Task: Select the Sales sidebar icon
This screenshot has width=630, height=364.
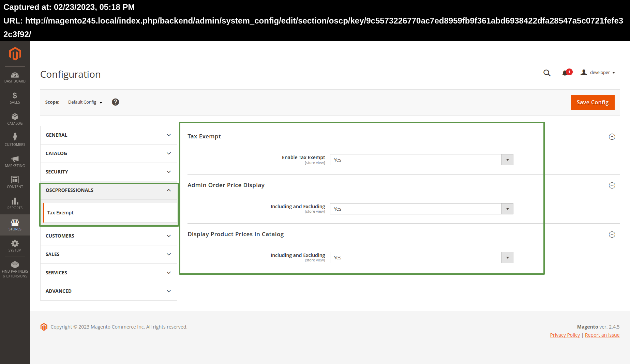Action: tap(15, 98)
